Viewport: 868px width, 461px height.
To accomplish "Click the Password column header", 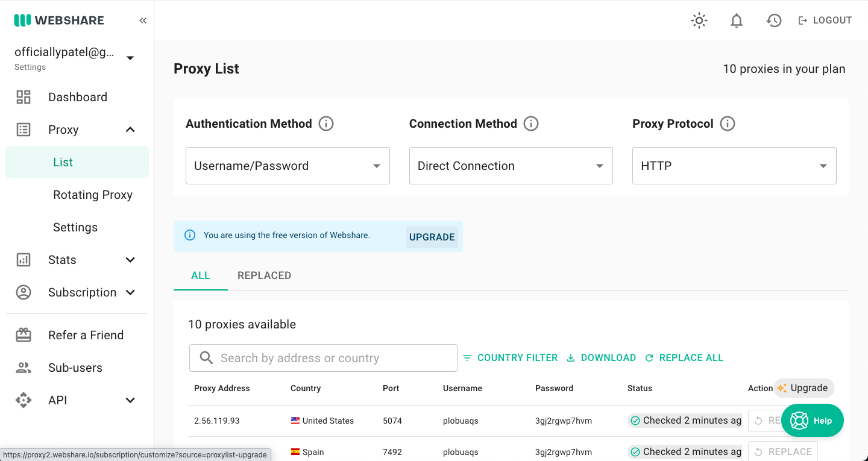I will pos(554,388).
